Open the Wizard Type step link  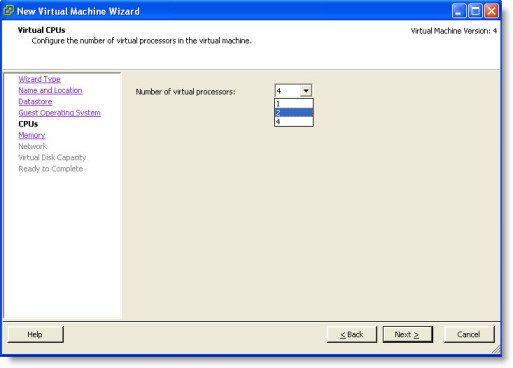[x=39, y=79]
